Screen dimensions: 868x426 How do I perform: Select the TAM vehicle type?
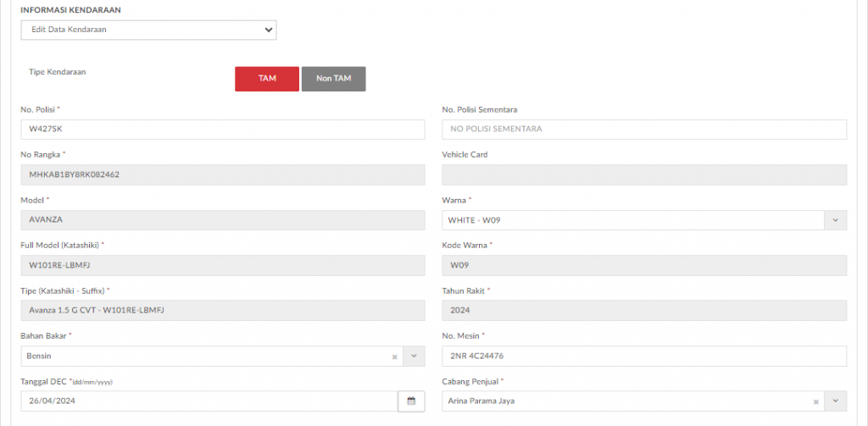click(x=267, y=79)
